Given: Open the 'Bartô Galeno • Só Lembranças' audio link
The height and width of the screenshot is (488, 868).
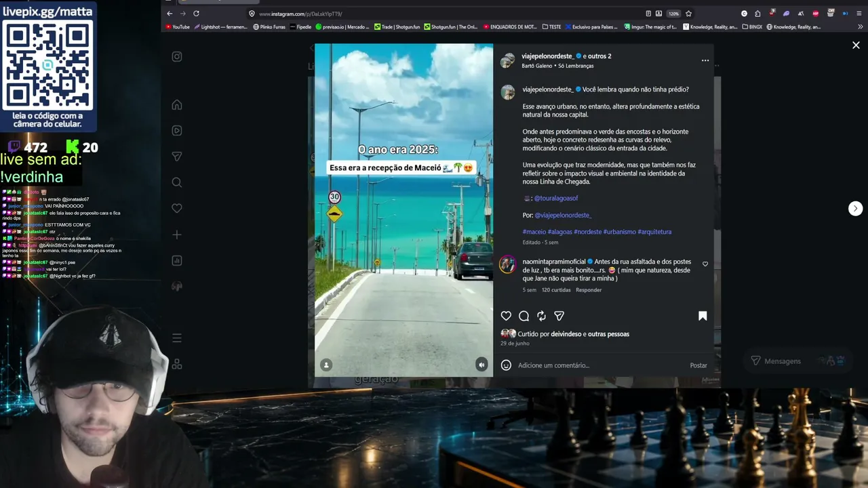Looking at the screenshot, I should [x=558, y=66].
